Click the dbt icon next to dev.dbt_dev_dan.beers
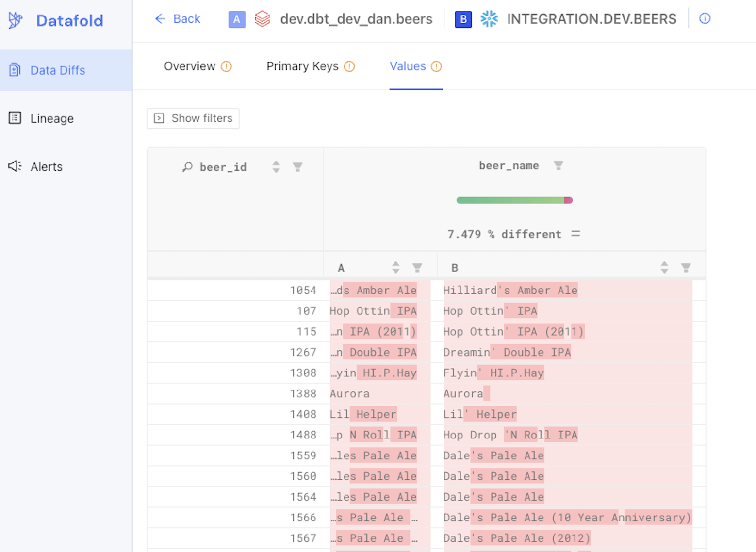This screenshot has height=552, width=756. tap(263, 19)
